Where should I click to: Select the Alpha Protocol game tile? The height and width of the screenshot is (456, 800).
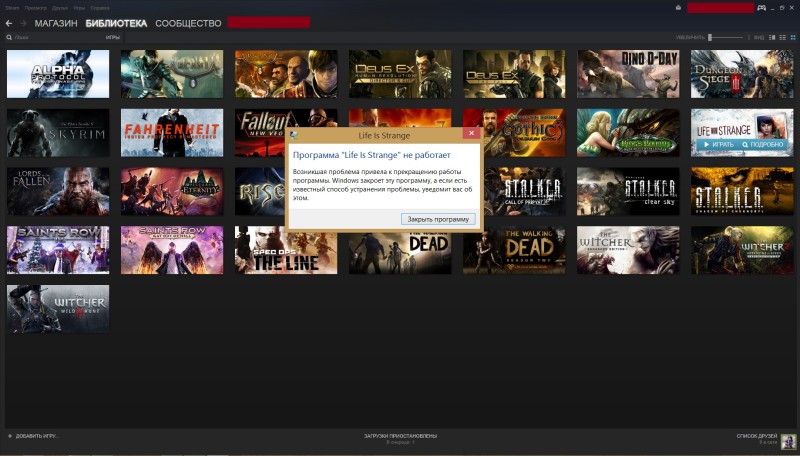(58, 74)
